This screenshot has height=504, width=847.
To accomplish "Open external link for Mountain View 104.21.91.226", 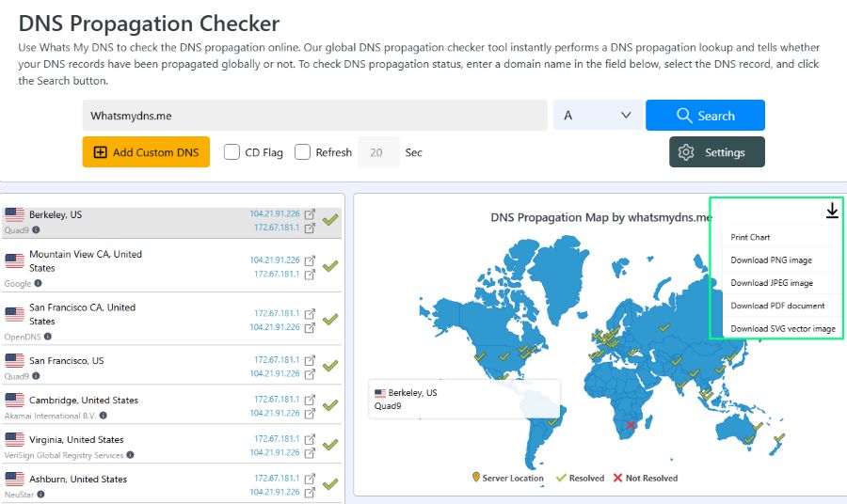I will (x=310, y=260).
